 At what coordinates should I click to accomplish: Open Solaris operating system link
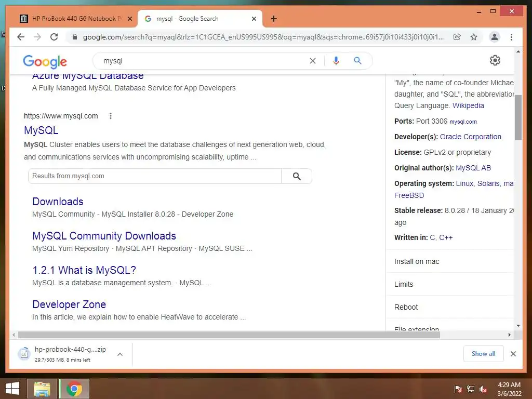[488, 183]
